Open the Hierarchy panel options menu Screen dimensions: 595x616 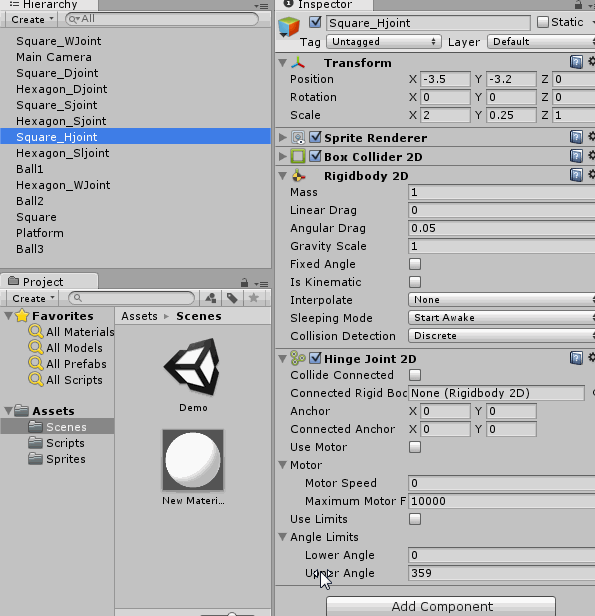pos(261,6)
